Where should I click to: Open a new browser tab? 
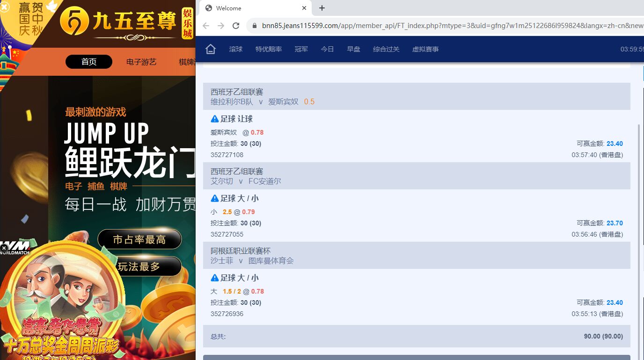(322, 8)
